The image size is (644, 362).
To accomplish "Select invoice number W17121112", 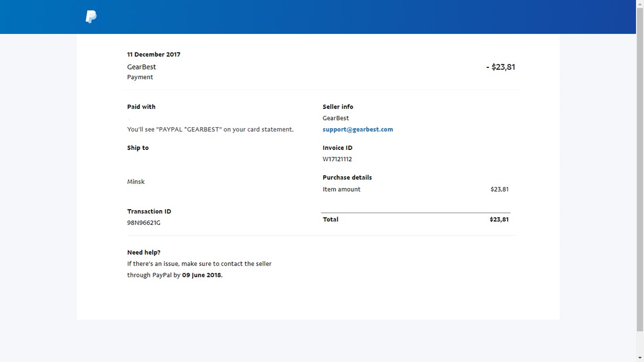I will 337,159.
